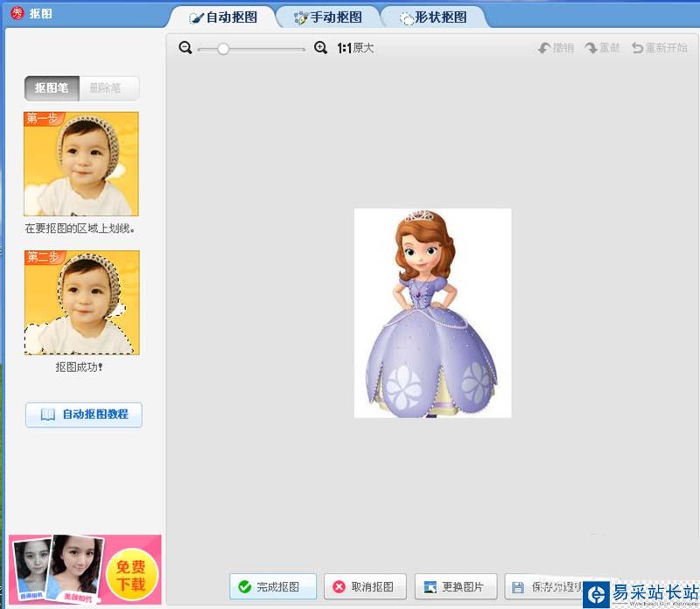Click the 抠图成功! caption
700x609 pixels.
point(79,367)
